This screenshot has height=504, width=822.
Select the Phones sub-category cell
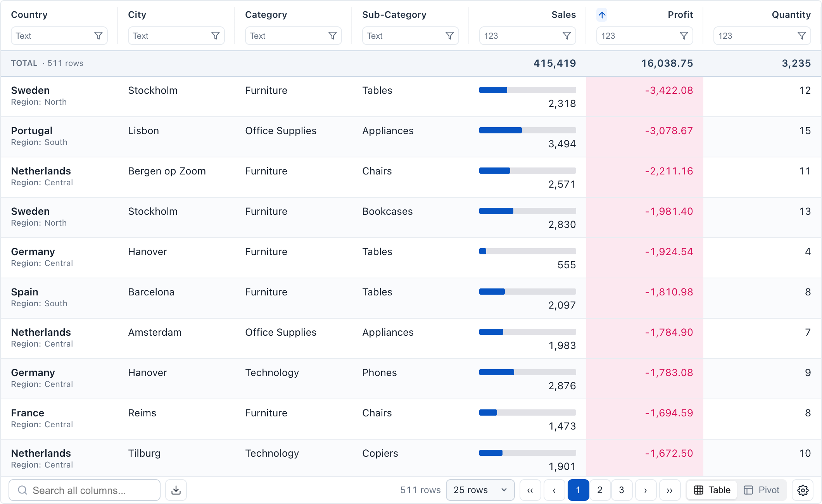379,373
